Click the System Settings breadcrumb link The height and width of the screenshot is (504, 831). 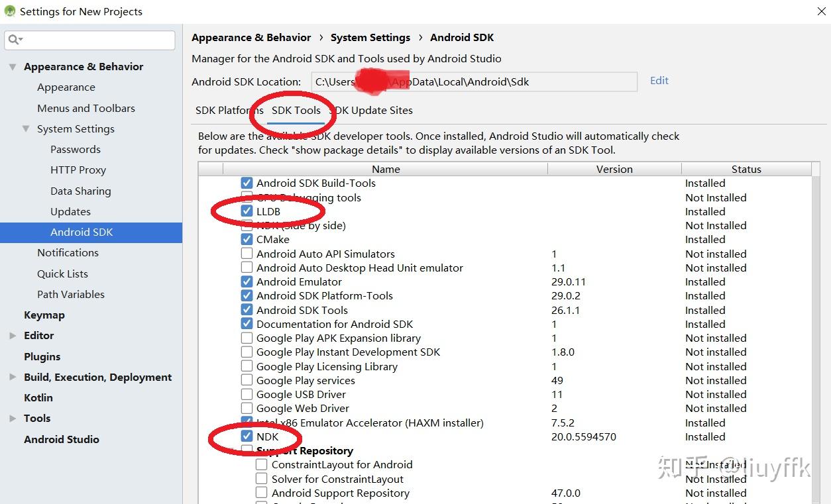[370, 37]
